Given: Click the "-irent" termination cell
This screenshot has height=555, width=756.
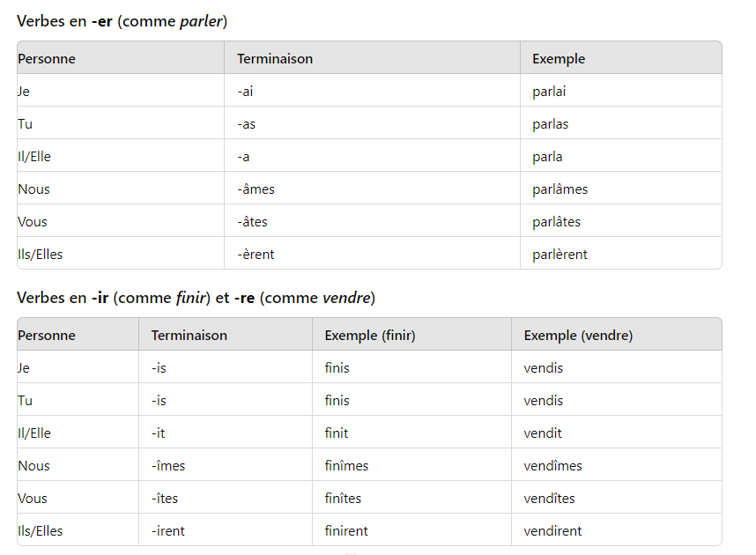Looking at the screenshot, I should (x=168, y=531).
